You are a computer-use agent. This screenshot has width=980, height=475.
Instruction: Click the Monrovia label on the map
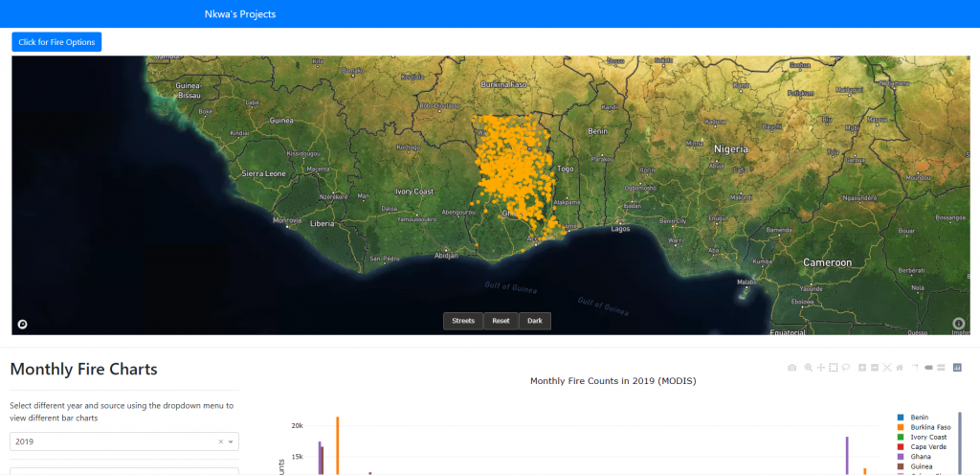coord(287,220)
